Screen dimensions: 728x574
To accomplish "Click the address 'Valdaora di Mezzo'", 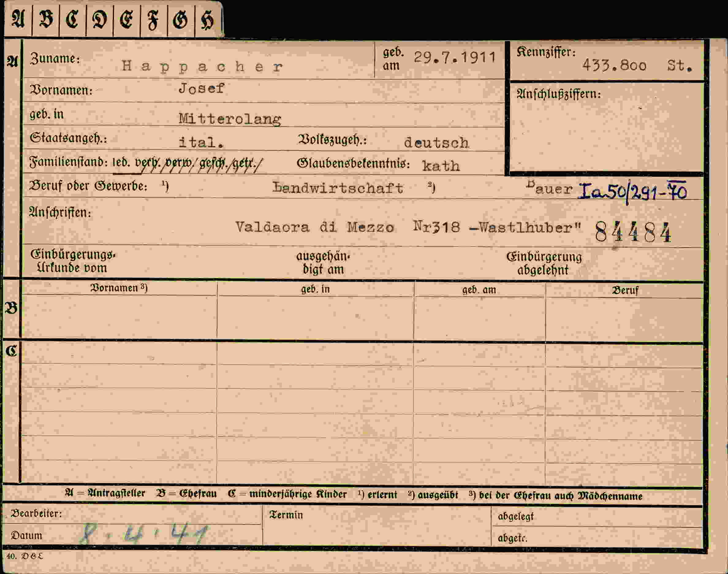I will 315,227.
